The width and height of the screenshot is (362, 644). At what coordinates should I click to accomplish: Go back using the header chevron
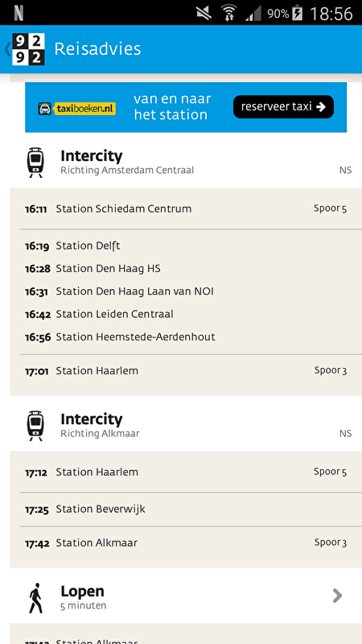coord(7,49)
